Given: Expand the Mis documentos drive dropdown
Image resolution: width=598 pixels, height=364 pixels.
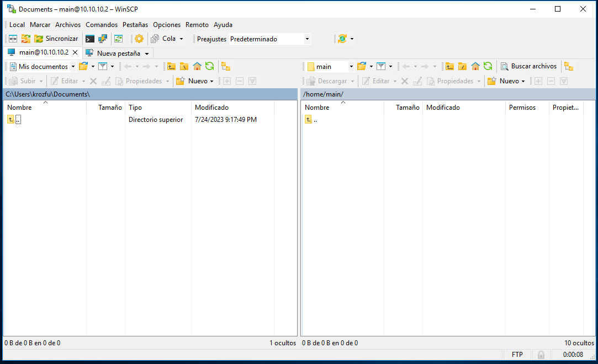Looking at the screenshot, I should [73, 67].
